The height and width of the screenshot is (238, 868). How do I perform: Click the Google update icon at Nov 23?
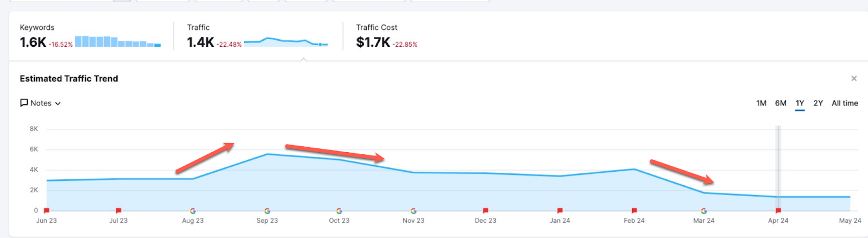tap(413, 211)
